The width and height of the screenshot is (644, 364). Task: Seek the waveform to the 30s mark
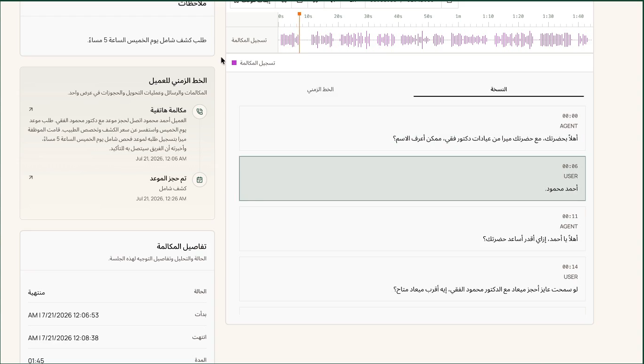(368, 40)
